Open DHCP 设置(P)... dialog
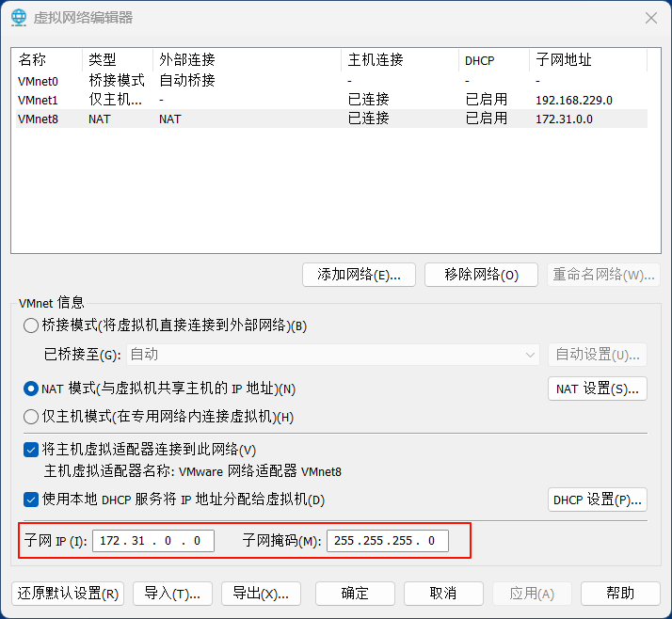Viewport: 672px width, 619px height. pyautogui.click(x=597, y=500)
